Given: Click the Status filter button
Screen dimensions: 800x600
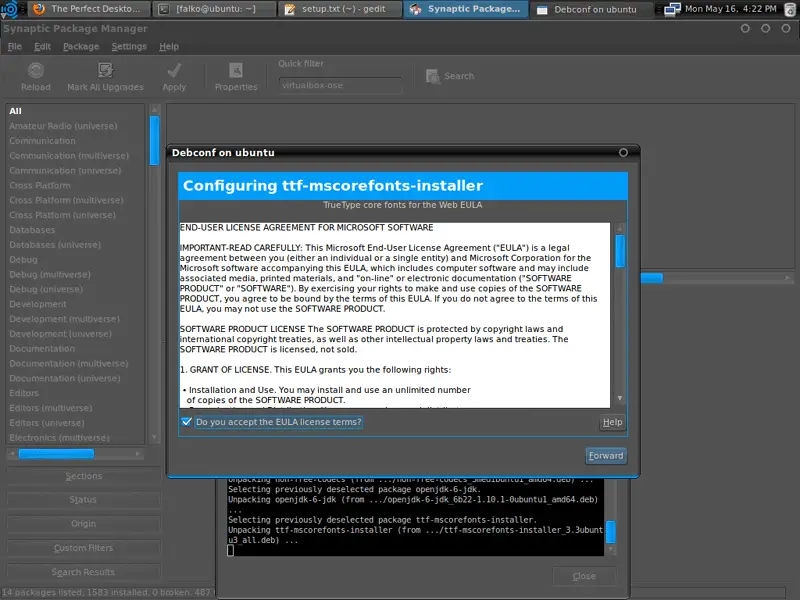Looking at the screenshot, I should tap(83, 500).
